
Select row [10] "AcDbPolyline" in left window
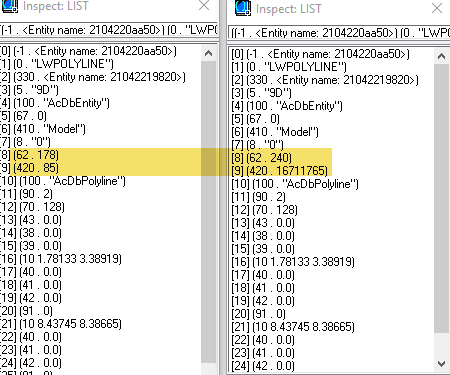click(63, 181)
